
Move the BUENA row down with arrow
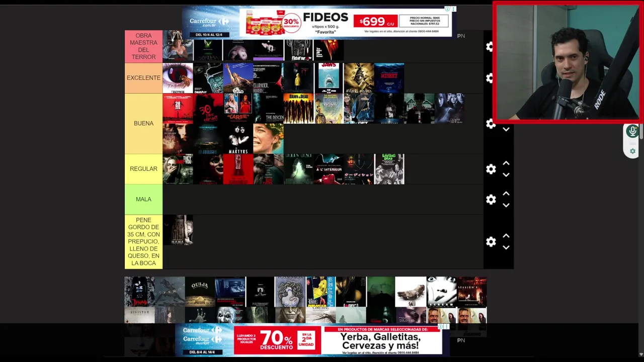click(506, 130)
